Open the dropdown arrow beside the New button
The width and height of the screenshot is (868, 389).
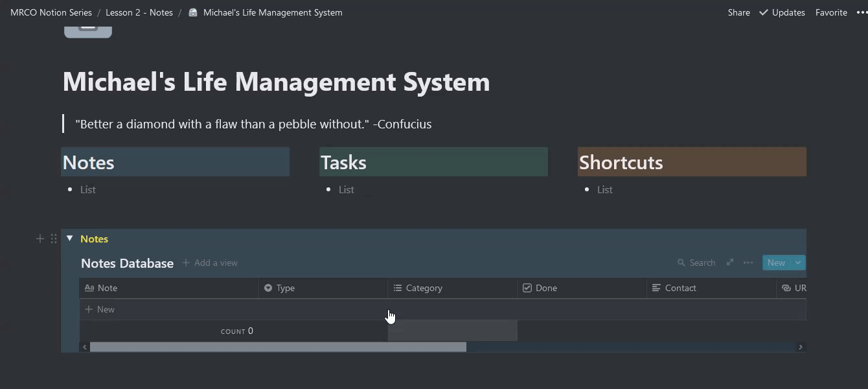pos(798,263)
